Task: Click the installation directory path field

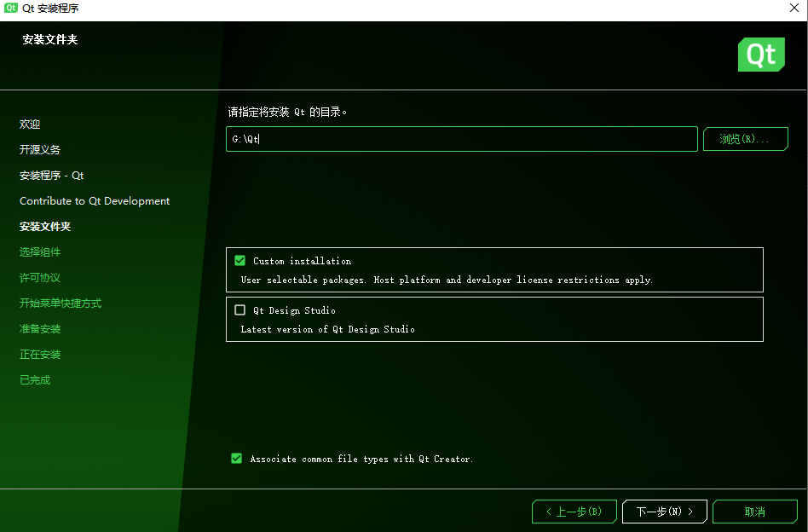Action: (460, 138)
